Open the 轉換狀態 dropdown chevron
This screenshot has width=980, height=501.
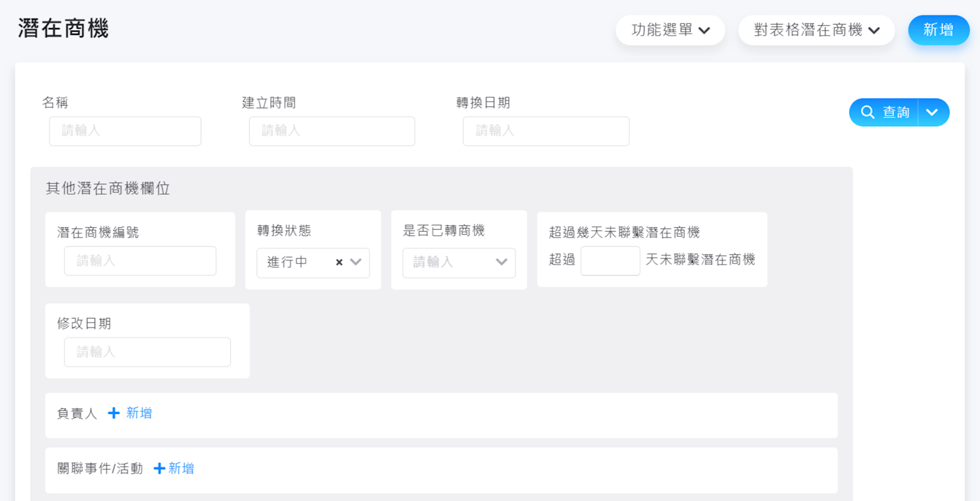[x=356, y=262]
